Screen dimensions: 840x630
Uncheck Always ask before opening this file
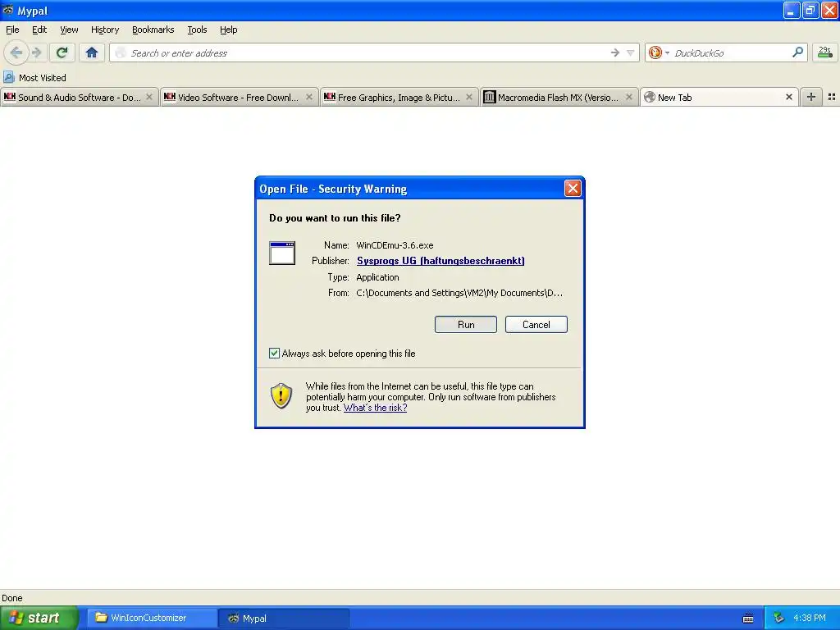coord(274,353)
